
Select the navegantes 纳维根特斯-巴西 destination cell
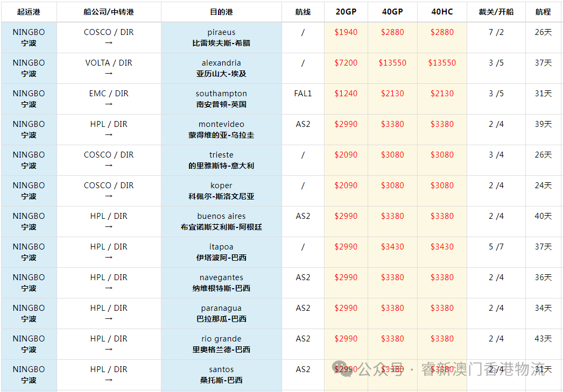tap(221, 283)
